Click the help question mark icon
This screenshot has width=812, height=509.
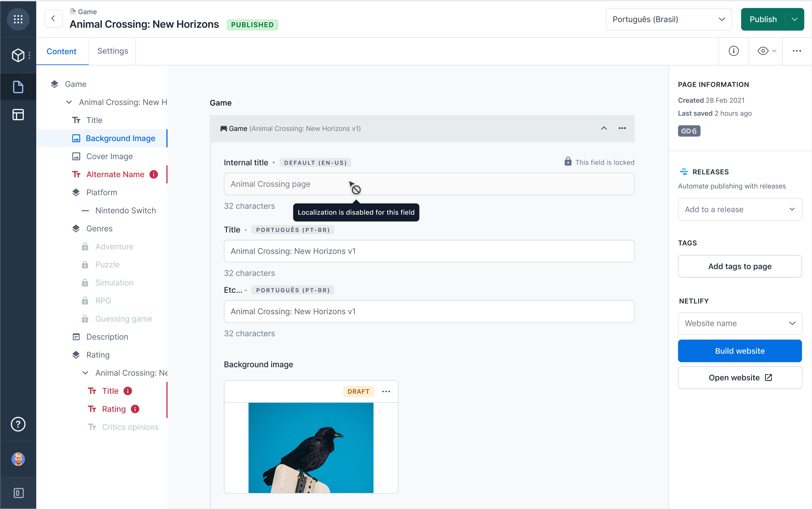18,424
